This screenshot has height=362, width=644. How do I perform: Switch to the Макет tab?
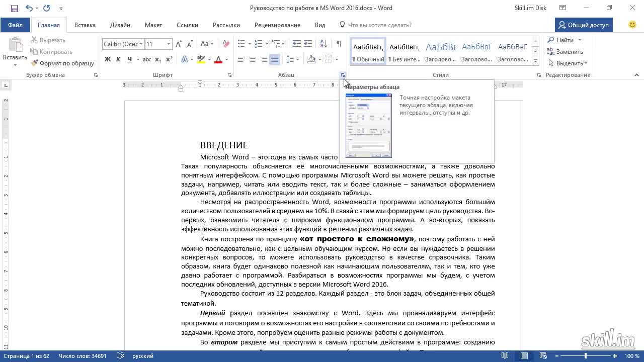click(x=153, y=25)
